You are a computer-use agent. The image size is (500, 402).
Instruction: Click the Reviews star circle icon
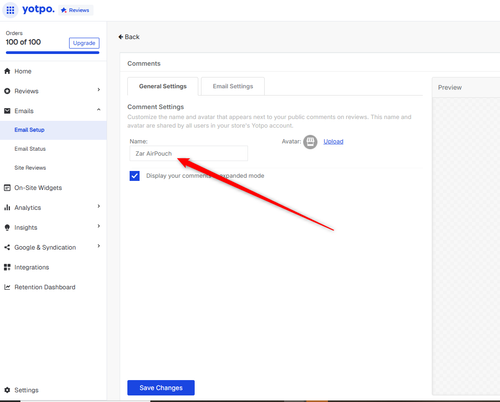(x=7, y=91)
